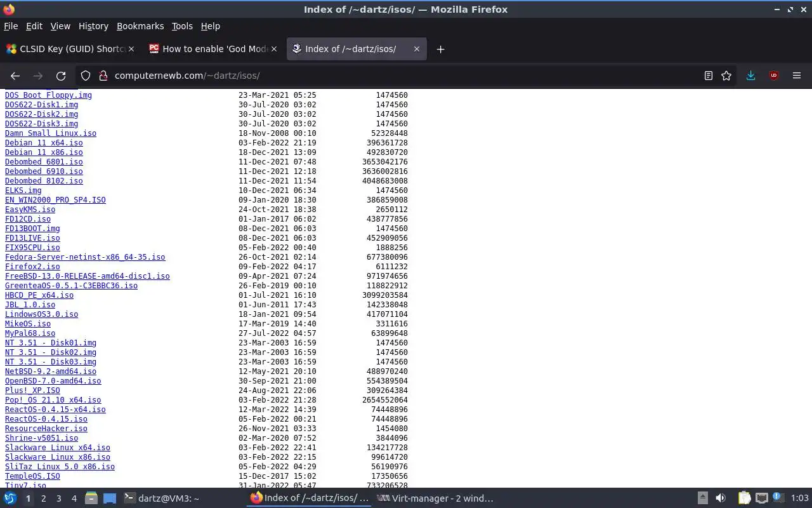Open a new browser tab

click(440, 49)
